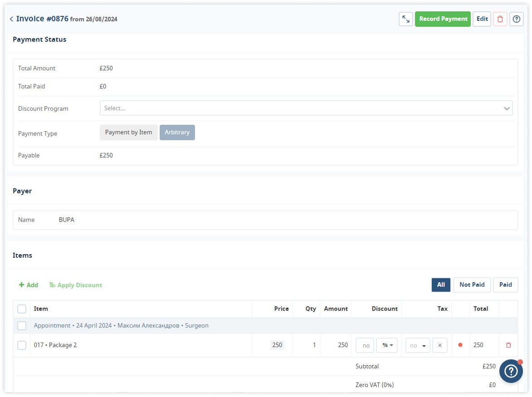Delete invoice using header trash icon
The image size is (532, 397).
pos(500,19)
